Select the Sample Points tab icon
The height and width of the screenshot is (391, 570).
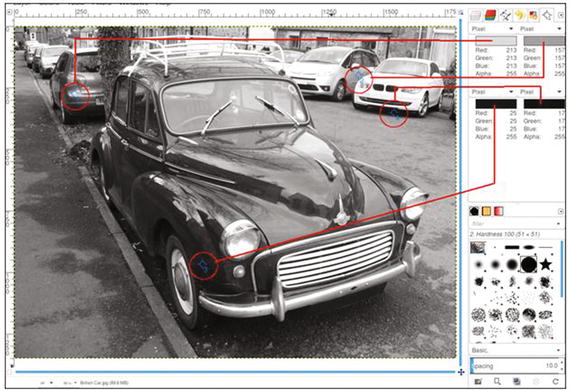(547, 15)
